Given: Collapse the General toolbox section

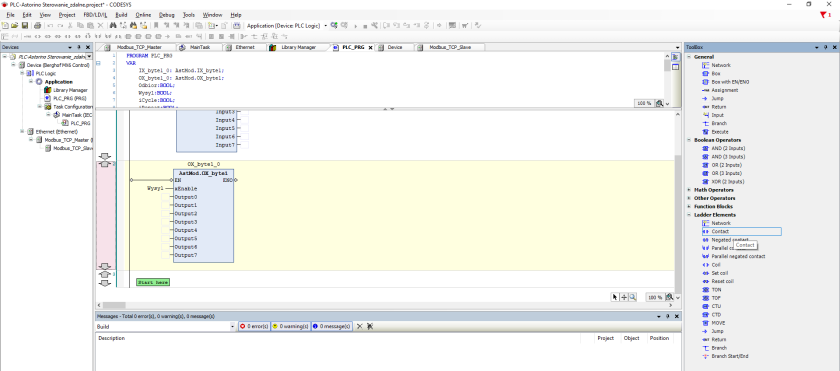Looking at the screenshot, I should [689, 57].
